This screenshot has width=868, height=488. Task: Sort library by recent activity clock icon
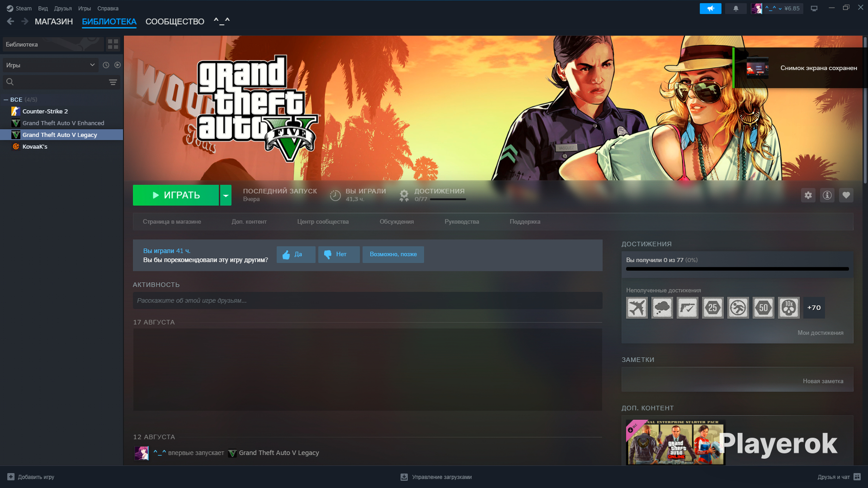[x=106, y=65]
